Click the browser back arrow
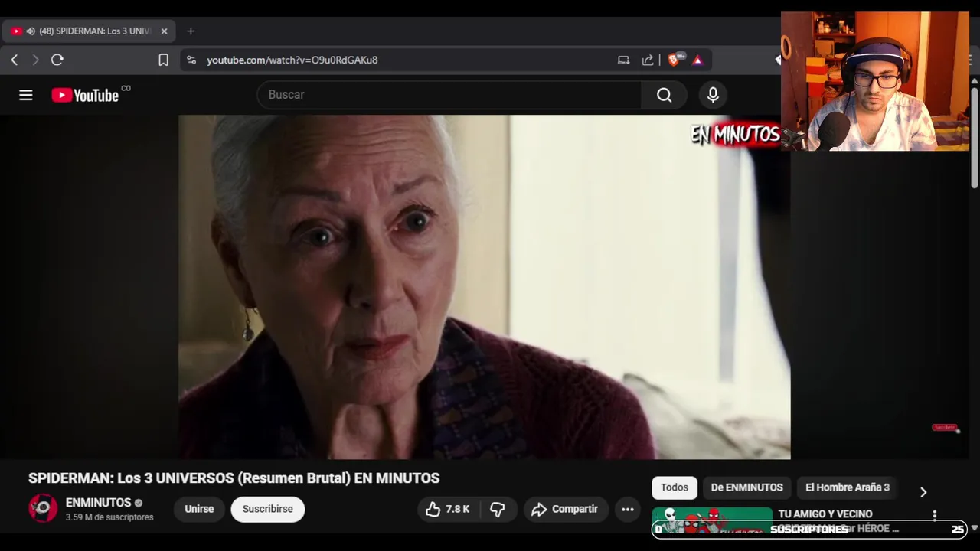The width and height of the screenshot is (980, 551). (14, 60)
